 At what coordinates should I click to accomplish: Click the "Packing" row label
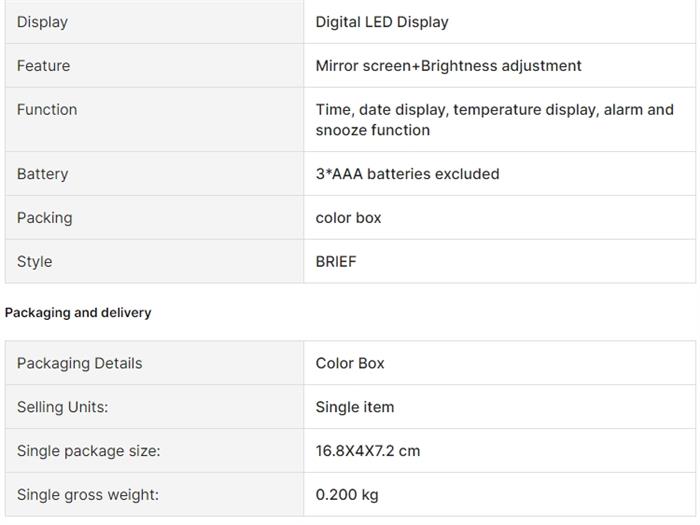pyautogui.click(x=44, y=218)
